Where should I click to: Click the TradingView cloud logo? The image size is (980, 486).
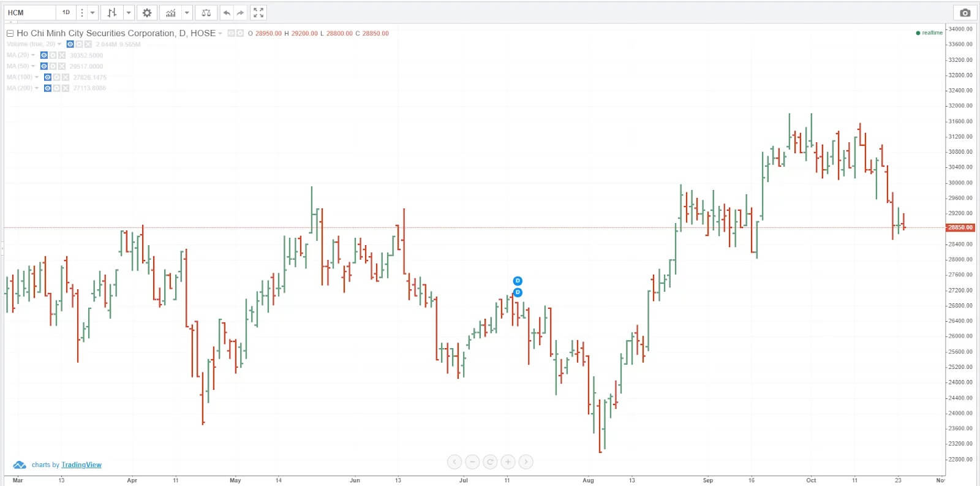point(20,465)
